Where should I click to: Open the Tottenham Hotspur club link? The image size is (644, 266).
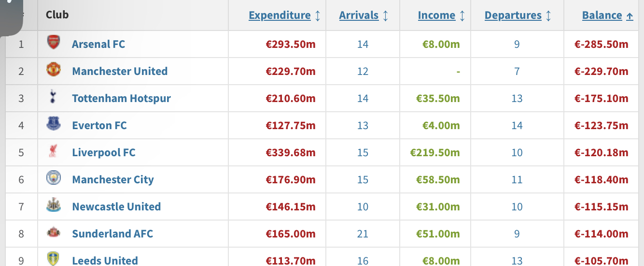click(121, 98)
